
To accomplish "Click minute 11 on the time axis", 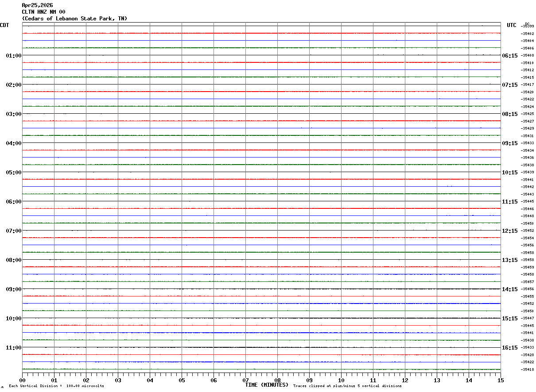I will (373, 380).
